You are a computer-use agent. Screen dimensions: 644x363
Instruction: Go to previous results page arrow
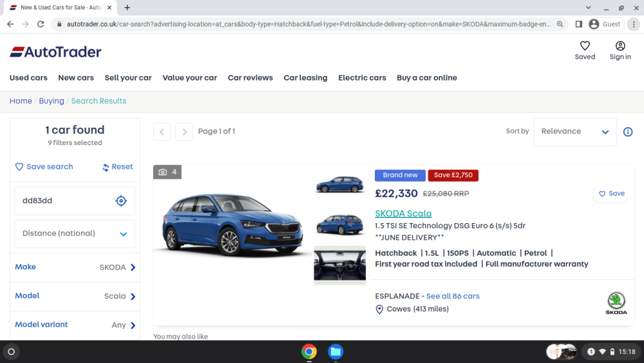pos(162,132)
